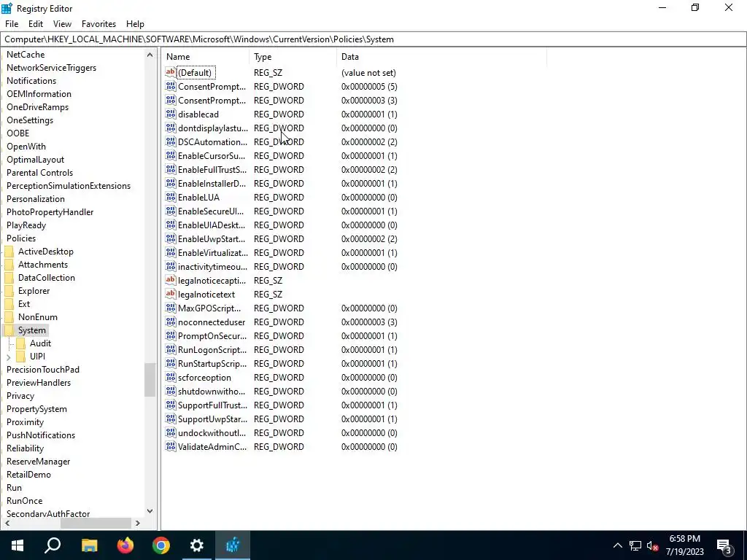The image size is (747, 560).
Task: Click the string icon beside legalnoticetext
Action: click(x=171, y=294)
